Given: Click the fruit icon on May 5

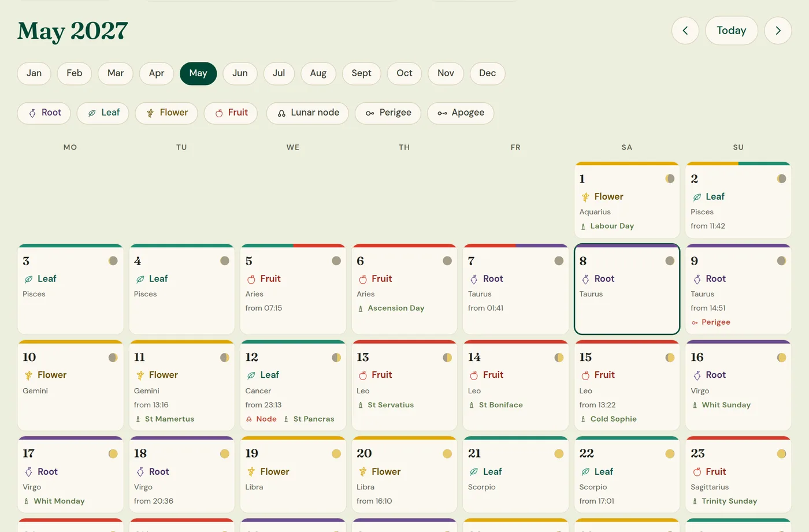Looking at the screenshot, I should pyautogui.click(x=251, y=280).
